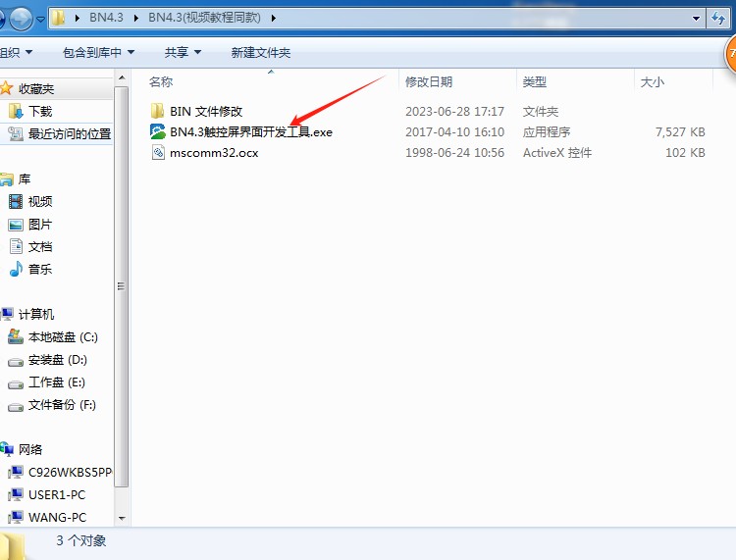Screen dimensions: 736x560
Task: Open the 包含到库中 dropdown menu
Action: pos(98,53)
